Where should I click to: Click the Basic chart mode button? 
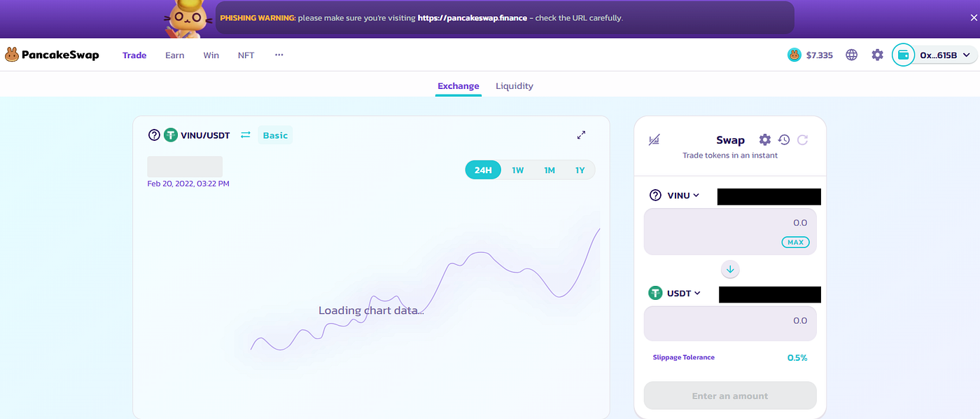(x=275, y=135)
